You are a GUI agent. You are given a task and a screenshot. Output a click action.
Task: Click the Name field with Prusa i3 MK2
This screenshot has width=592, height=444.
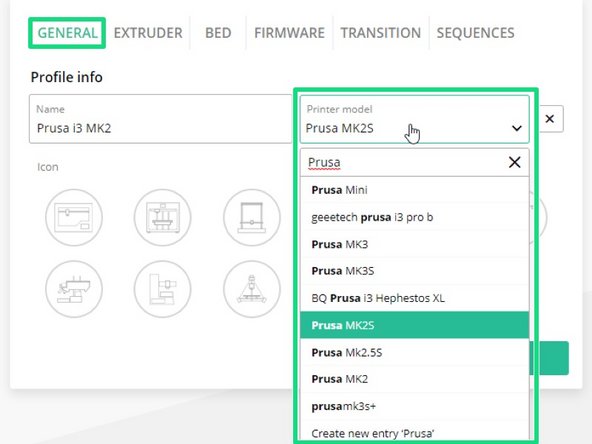click(161, 119)
